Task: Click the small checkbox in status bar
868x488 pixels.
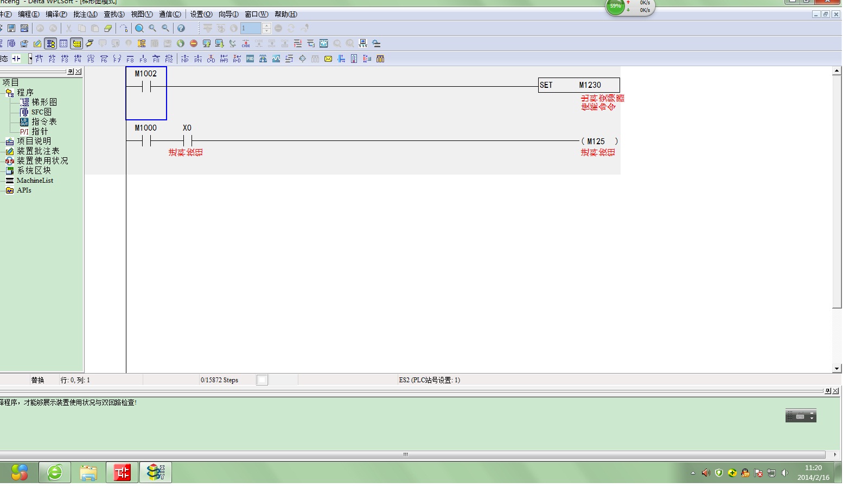Action: tap(262, 380)
